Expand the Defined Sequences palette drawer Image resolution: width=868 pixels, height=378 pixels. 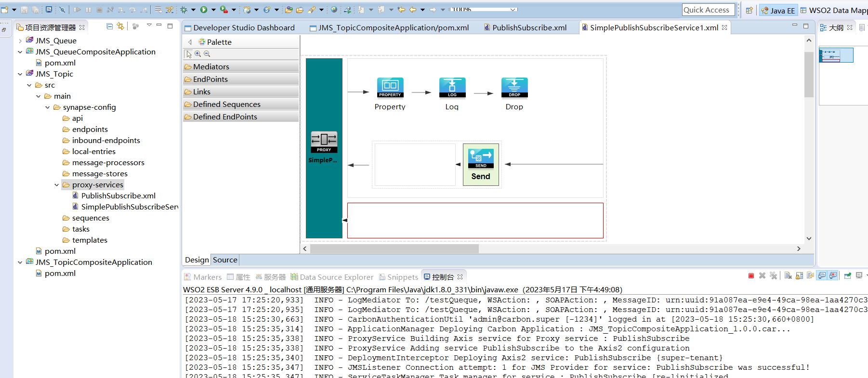(241, 104)
